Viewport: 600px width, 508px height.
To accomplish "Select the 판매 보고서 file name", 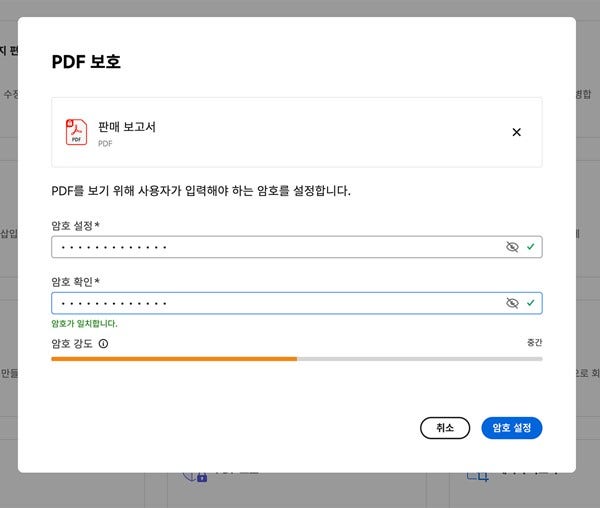I will [126, 127].
